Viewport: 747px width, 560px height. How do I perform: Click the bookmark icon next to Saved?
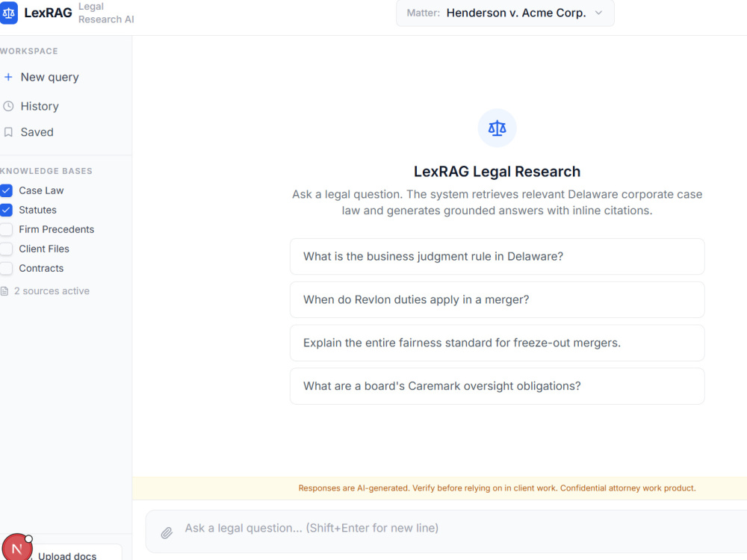8,132
